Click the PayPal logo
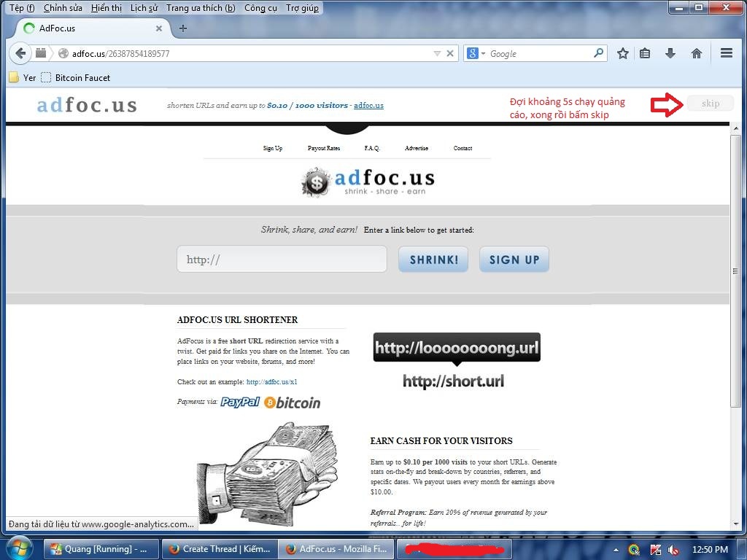 click(239, 402)
